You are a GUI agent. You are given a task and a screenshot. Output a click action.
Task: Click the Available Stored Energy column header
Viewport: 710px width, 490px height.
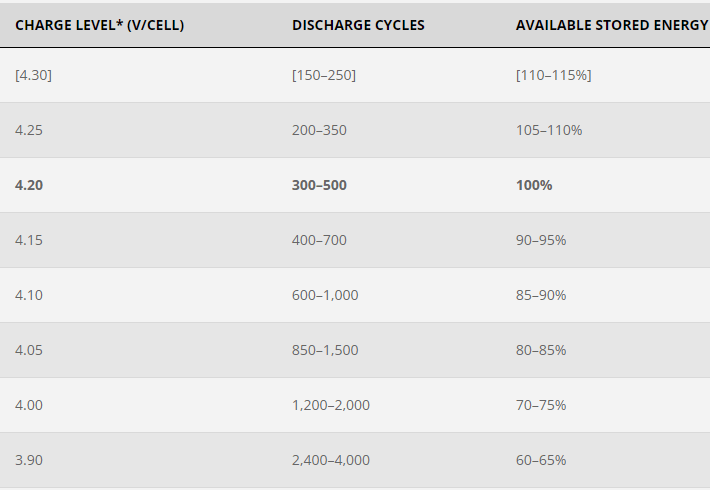tap(612, 25)
